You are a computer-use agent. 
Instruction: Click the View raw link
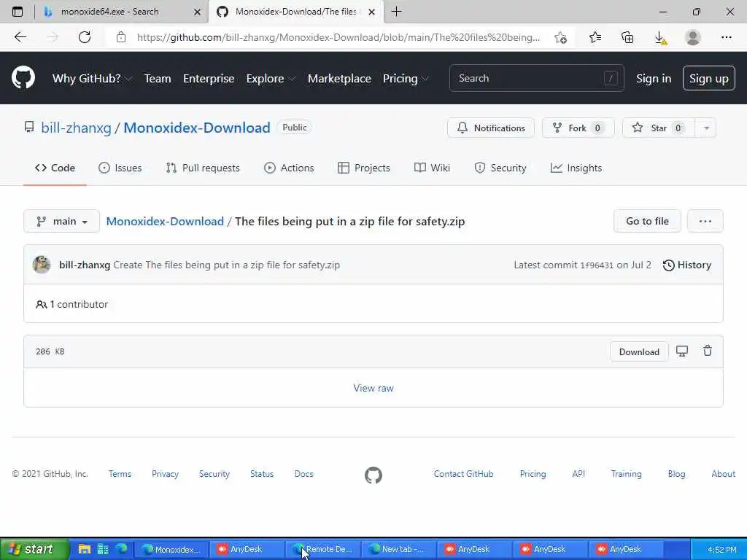(x=373, y=388)
